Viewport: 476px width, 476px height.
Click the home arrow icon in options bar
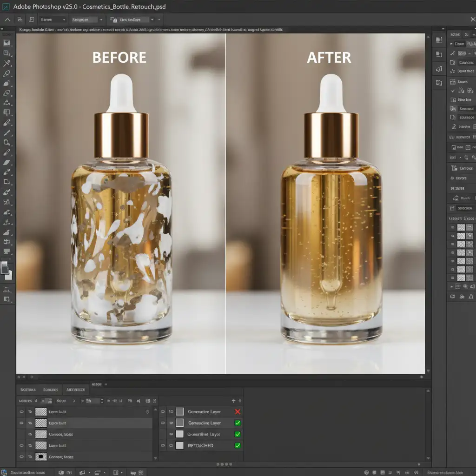click(7, 20)
